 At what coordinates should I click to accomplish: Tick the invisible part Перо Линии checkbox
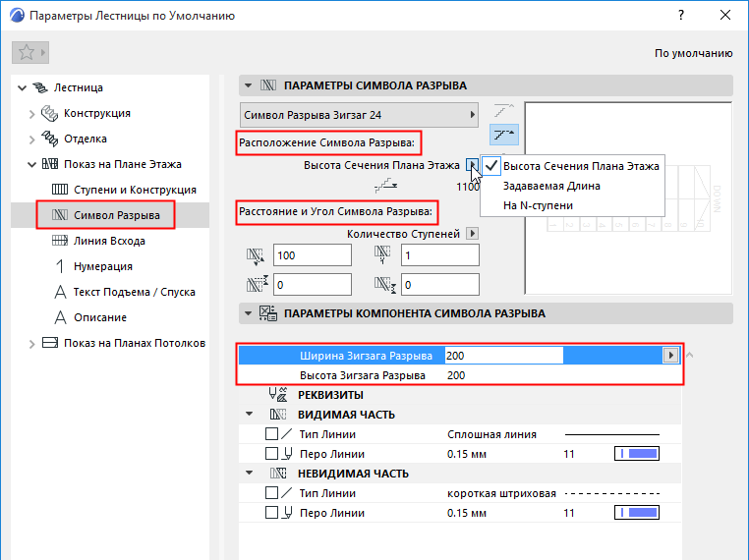pyautogui.click(x=271, y=513)
